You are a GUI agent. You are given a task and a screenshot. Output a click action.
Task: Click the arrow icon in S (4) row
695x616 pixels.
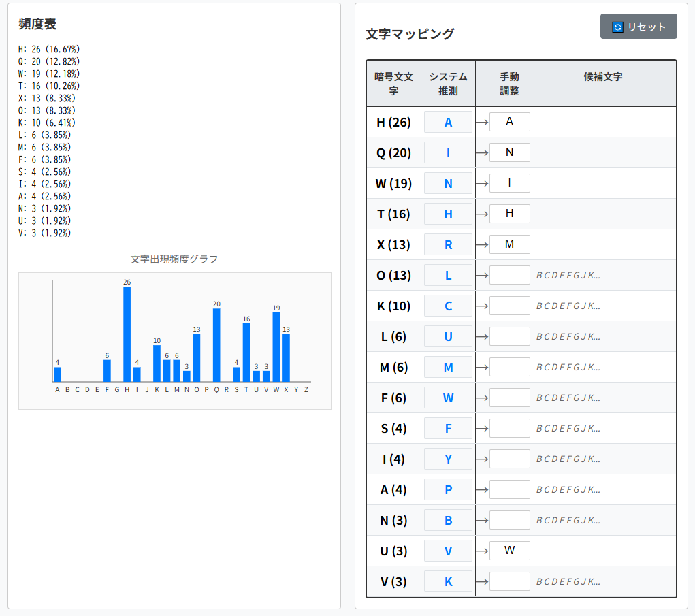(x=482, y=429)
